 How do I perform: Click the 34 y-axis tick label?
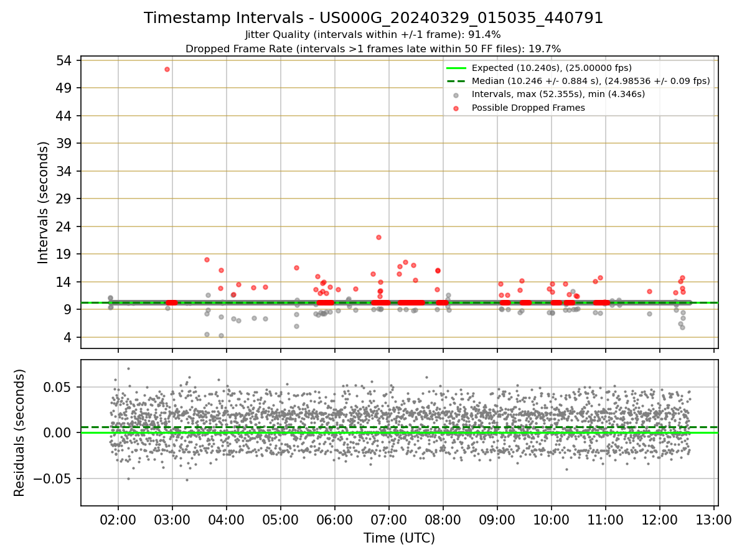tap(64, 171)
